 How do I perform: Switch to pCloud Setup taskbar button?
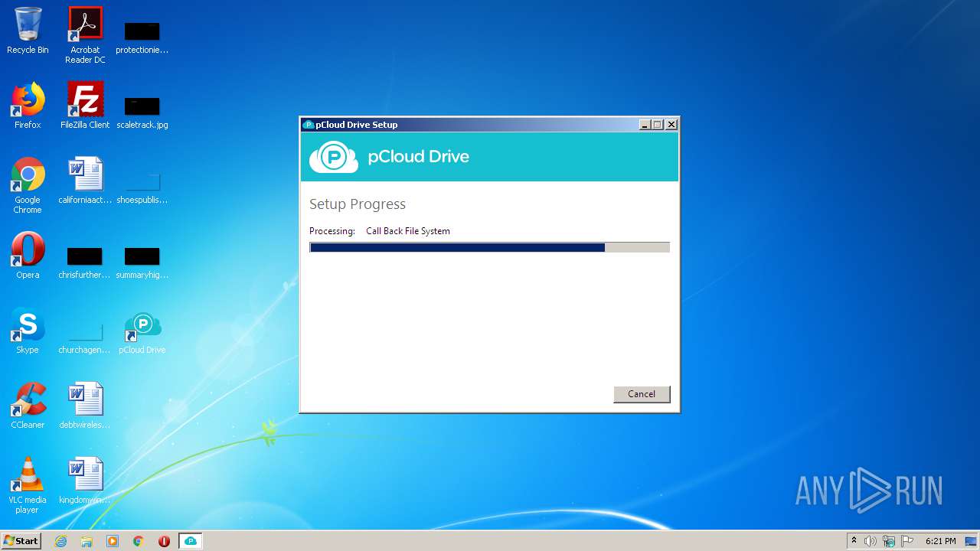coord(191,541)
